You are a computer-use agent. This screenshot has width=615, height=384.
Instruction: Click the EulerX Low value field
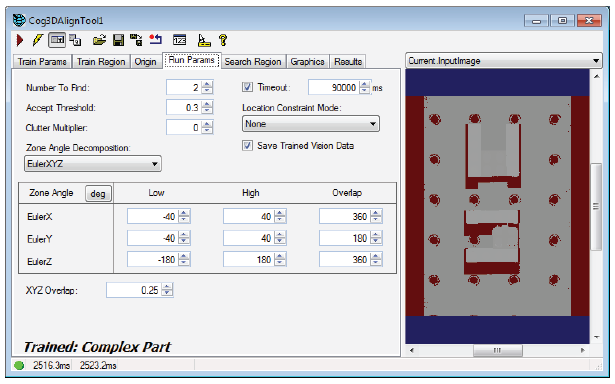click(x=153, y=217)
